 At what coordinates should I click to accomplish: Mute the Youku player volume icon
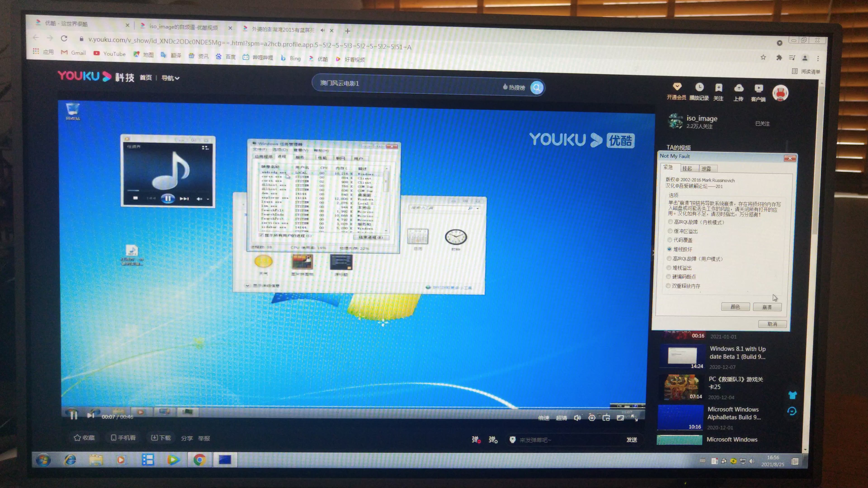point(577,418)
